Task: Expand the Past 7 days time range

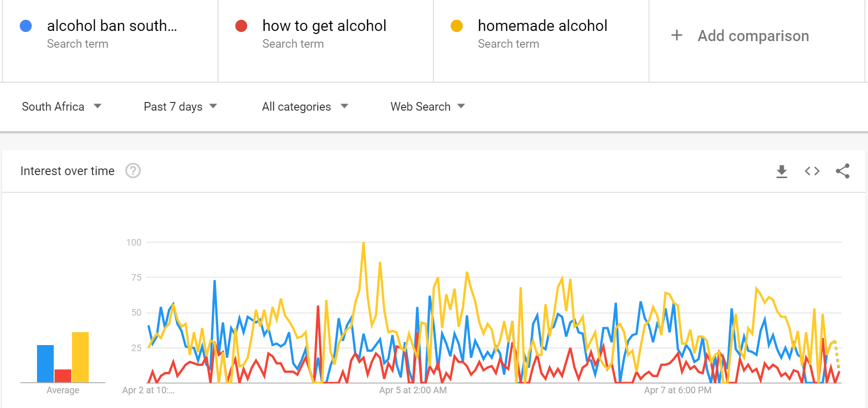Action: 180,107
